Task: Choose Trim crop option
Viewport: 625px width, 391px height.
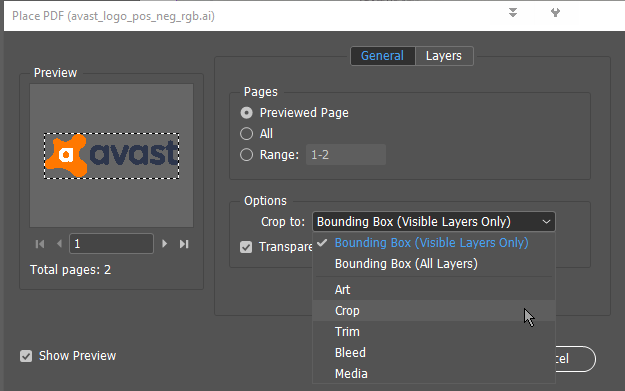Action: click(x=434, y=332)
